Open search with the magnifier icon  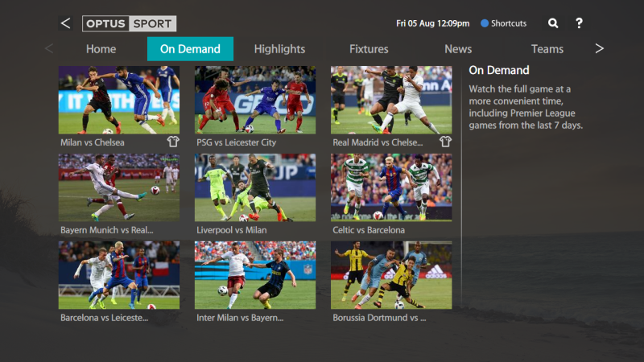point(553,23)
